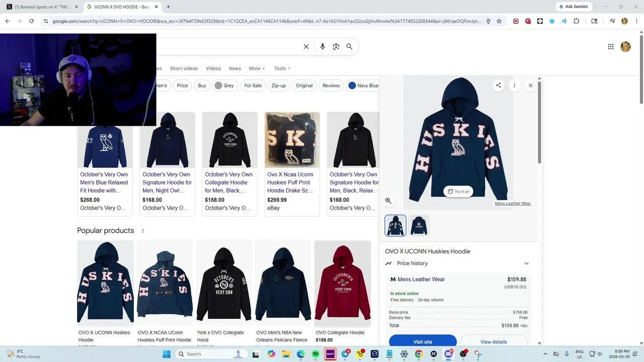Open the Chrome three-dot menu
The height and width of the screenshot is (362, 644).
pyautogui.click(x=636, y=21)
